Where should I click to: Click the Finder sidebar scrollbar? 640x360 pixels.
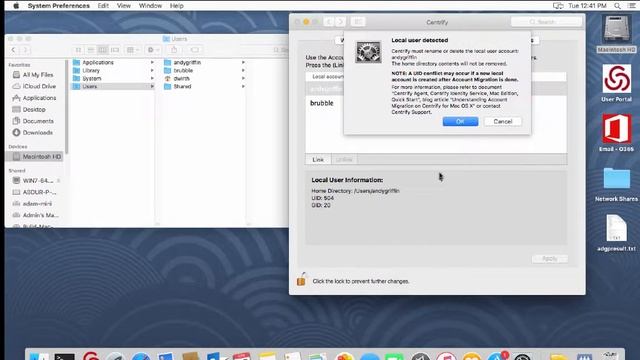[66, 107]
